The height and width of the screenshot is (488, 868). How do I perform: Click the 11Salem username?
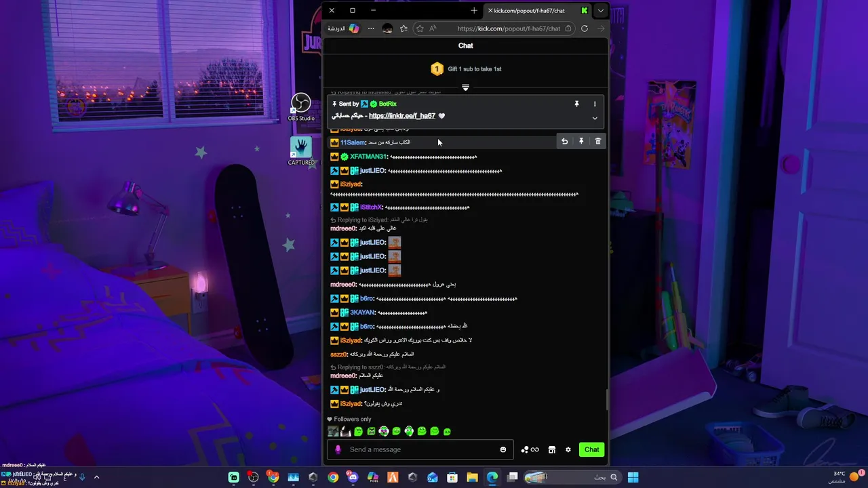(353, 142)
